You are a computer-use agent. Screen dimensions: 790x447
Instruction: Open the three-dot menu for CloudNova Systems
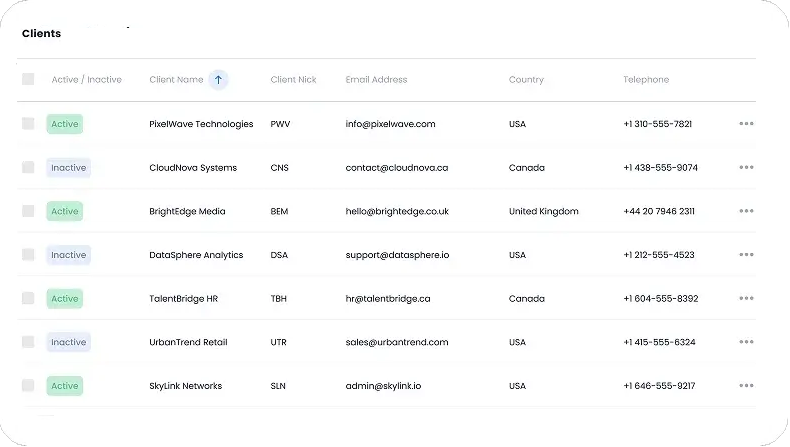coord(746,167)
